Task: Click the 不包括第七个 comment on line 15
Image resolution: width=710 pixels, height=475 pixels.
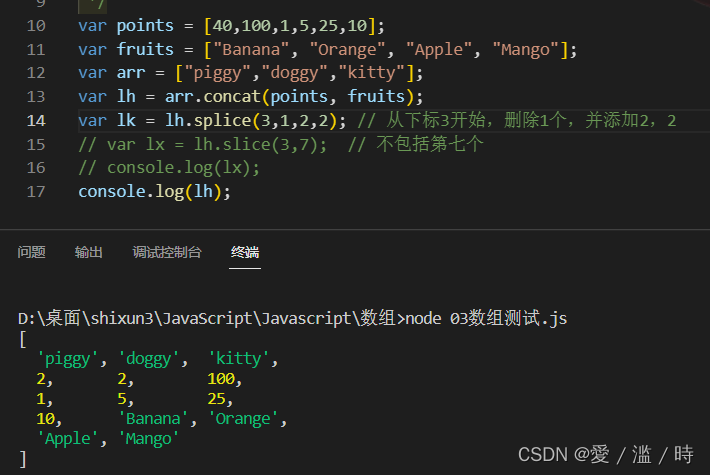Action: pos(430,144)
